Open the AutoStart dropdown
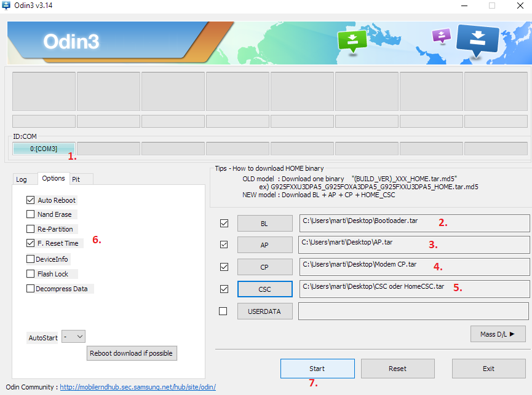Screen dimensions: 532x395 tap(73, 337)
